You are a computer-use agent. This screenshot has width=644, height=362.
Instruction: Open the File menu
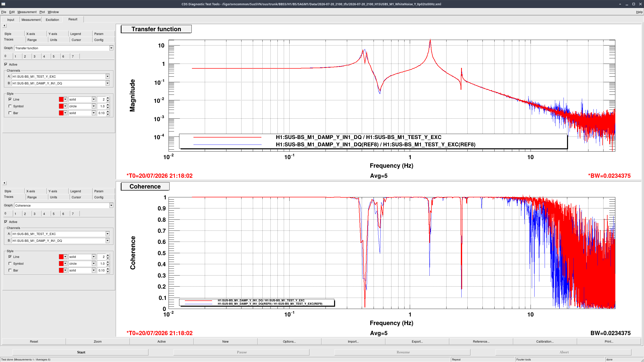pos(4,12)
